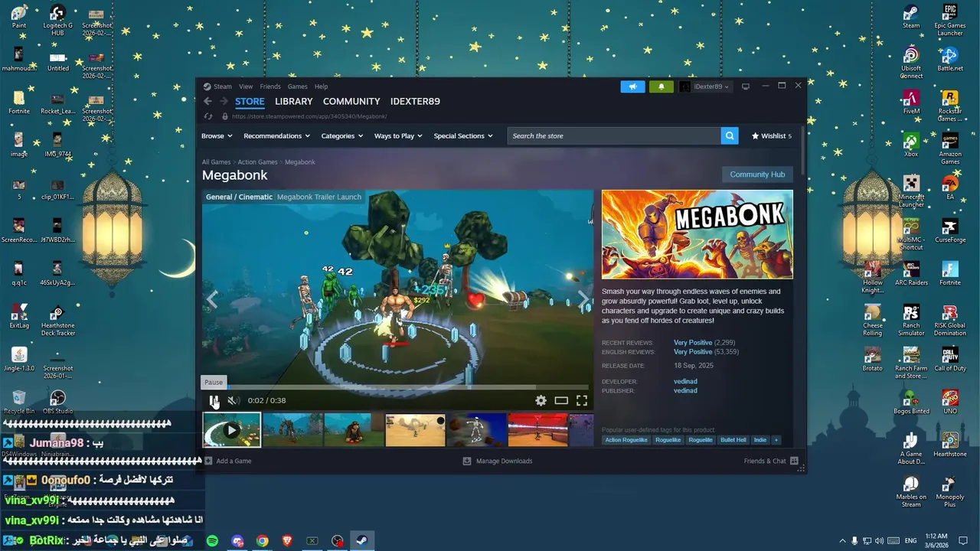Switch to the LIBRARY tab
980x551 pixels.
pos(294,101)
